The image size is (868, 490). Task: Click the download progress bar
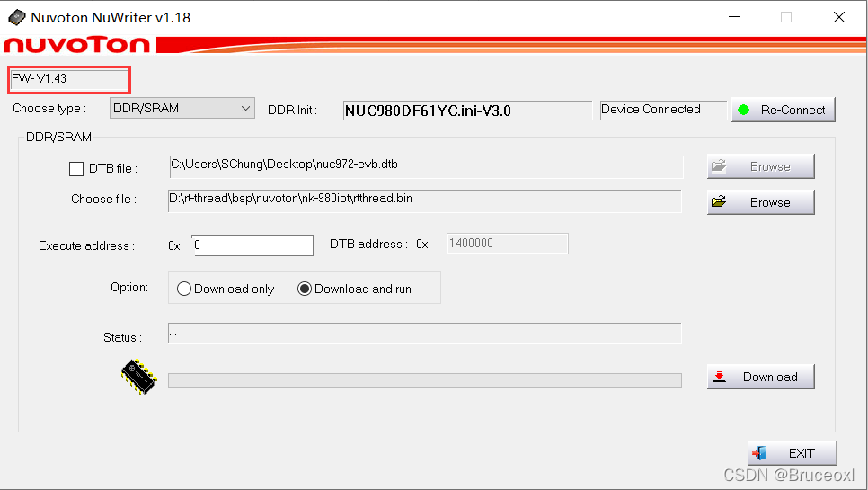[x=425, y=379]
